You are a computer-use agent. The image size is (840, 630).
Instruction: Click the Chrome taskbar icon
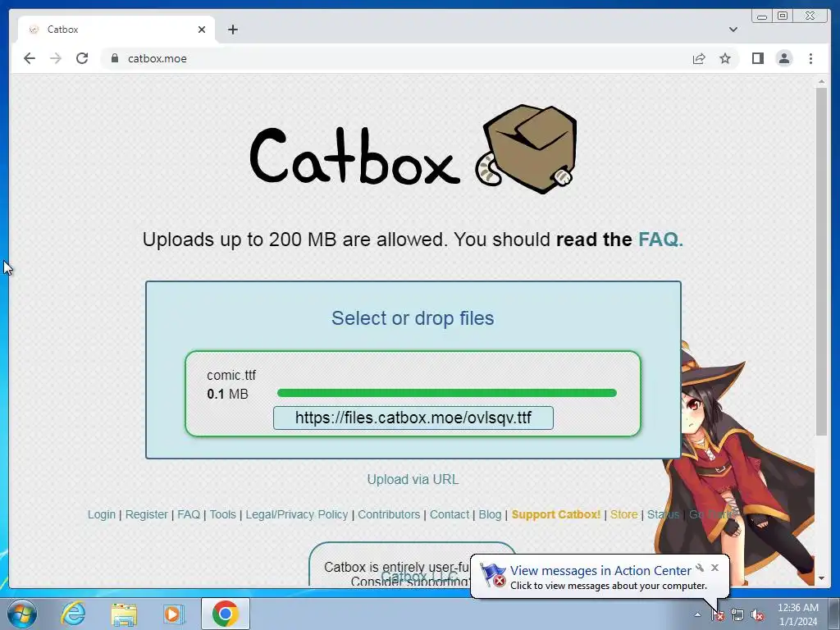[x=226, y=614]
